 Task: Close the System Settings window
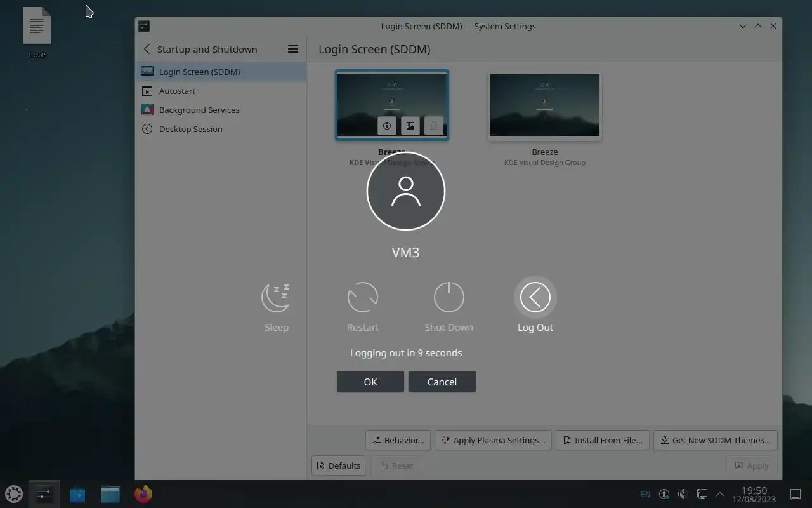[x=773, y=26]
